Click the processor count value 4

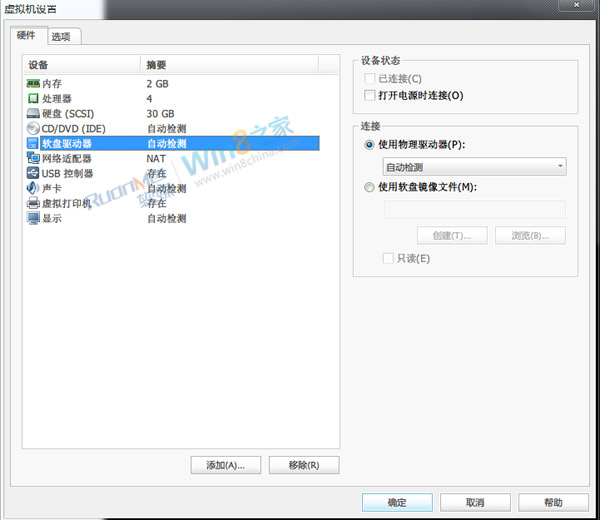click(x=149, y=99)
